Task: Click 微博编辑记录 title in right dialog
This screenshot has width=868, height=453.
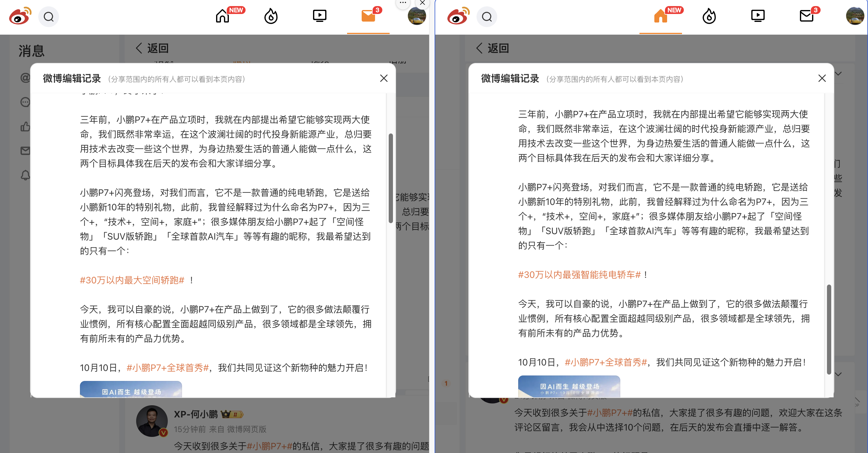Action: coord(510,78)
